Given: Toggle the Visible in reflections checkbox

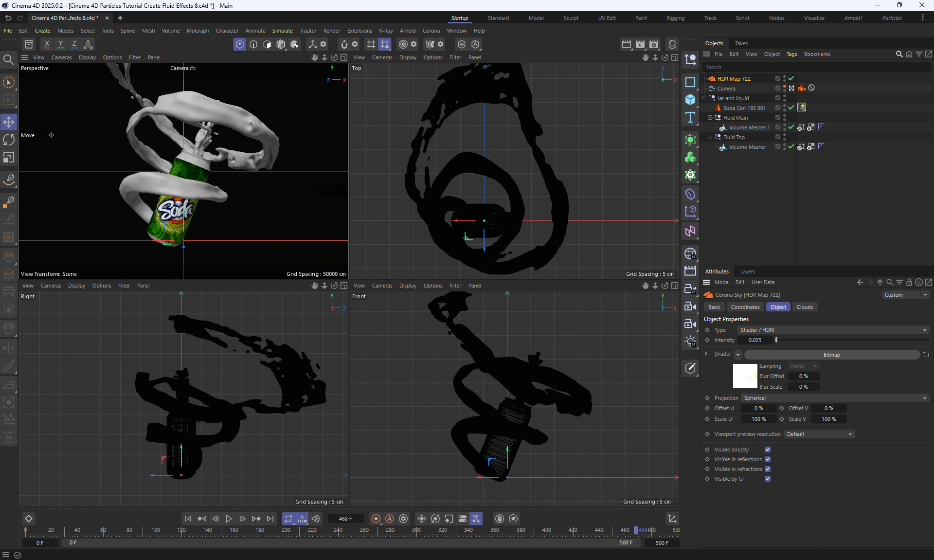Looking at the screenshot, I should pyautogui.click(x=768, y=459).
